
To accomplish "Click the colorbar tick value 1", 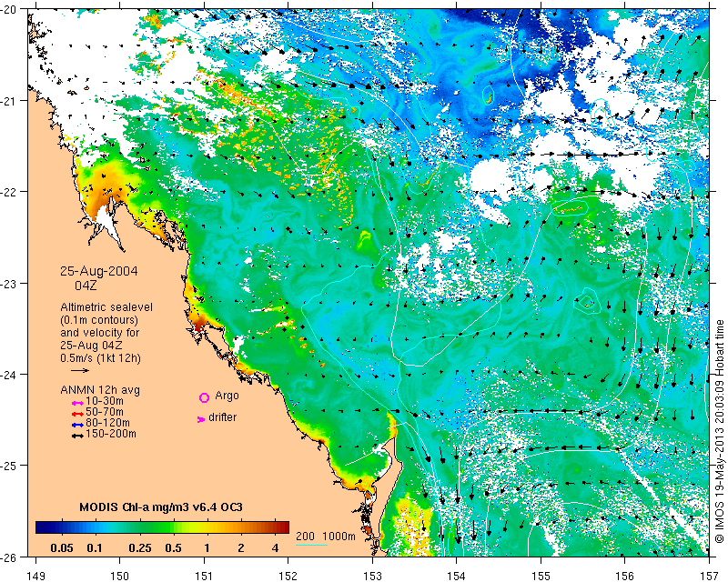I will tap(207, 548).
